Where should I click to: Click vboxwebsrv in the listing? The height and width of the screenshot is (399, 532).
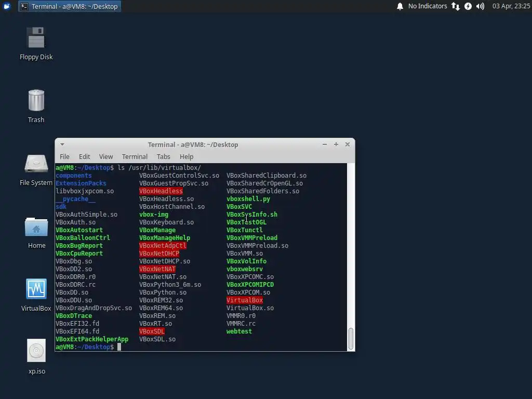coord(245,269)
